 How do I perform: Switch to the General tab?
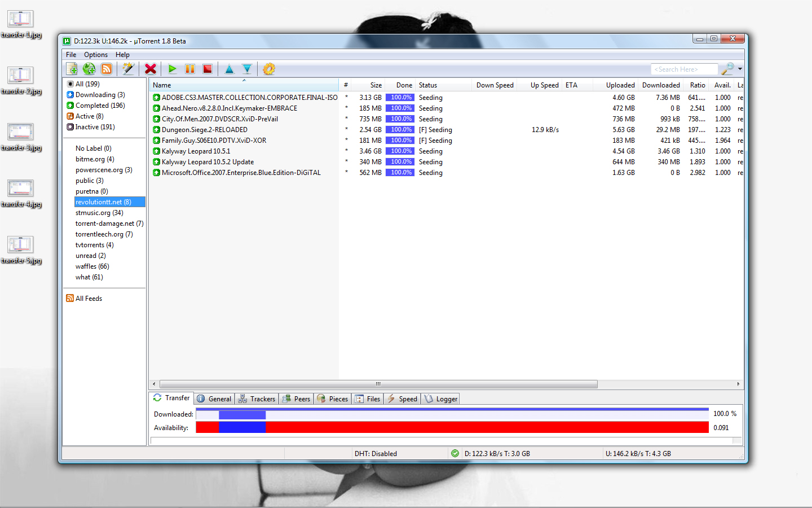tap(214, 399)
